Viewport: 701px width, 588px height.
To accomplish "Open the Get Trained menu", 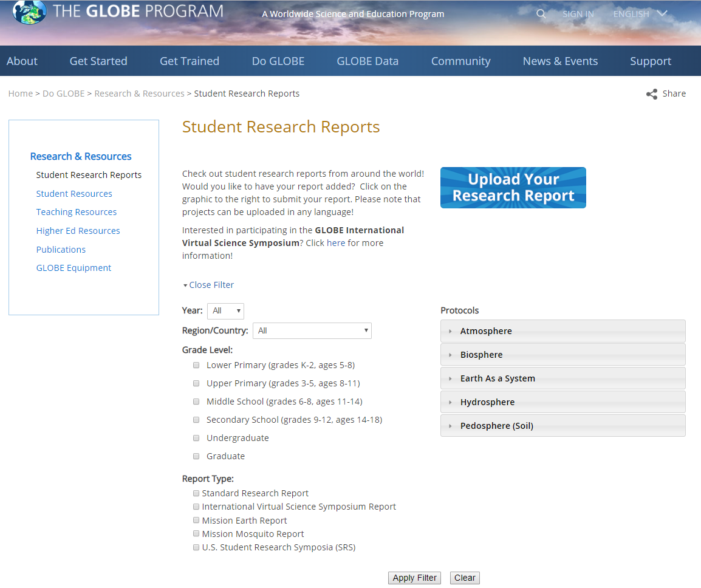I will [190, 61].
